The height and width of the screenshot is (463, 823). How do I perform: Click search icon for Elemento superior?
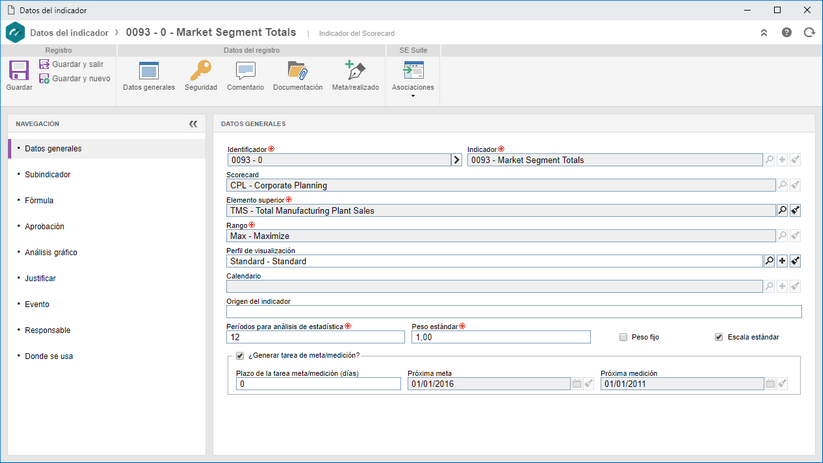click(x=782, y=210)
